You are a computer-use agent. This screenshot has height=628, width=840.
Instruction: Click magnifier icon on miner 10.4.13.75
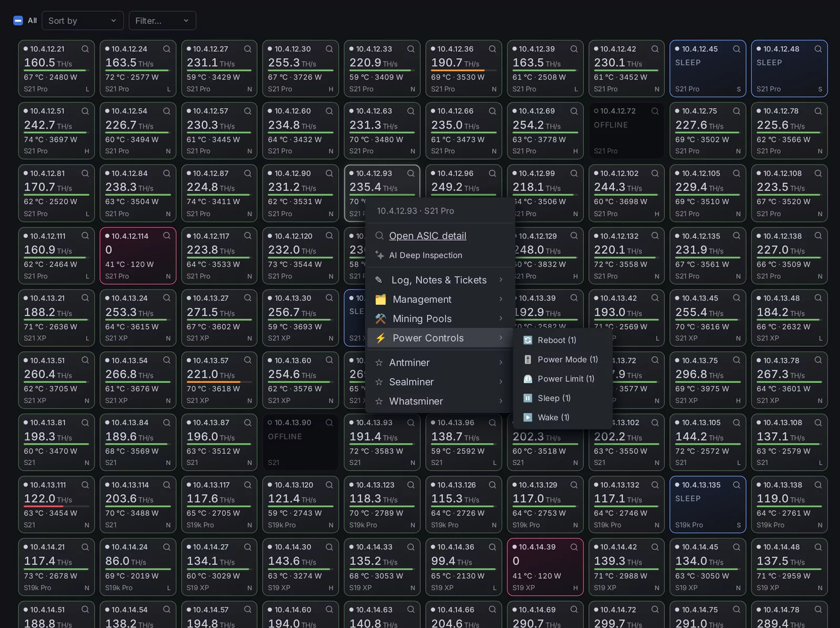[x=737, y=360]
